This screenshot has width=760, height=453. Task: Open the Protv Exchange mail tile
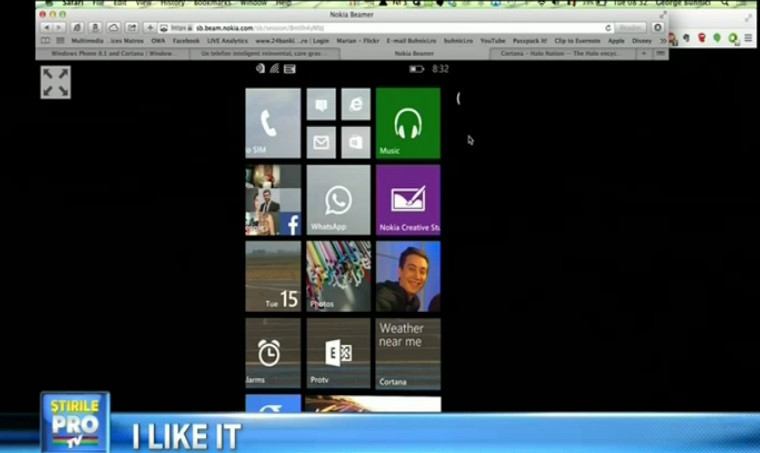(338, 353)
